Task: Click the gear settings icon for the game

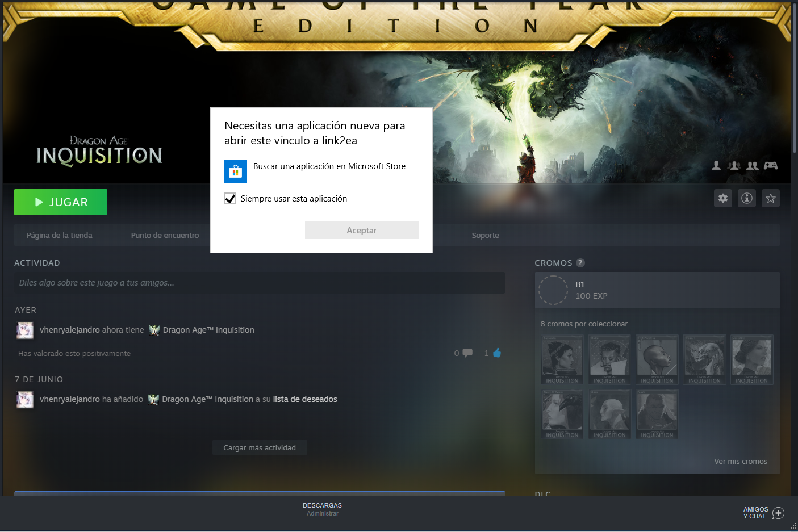Action: click(x=722, y=198)
